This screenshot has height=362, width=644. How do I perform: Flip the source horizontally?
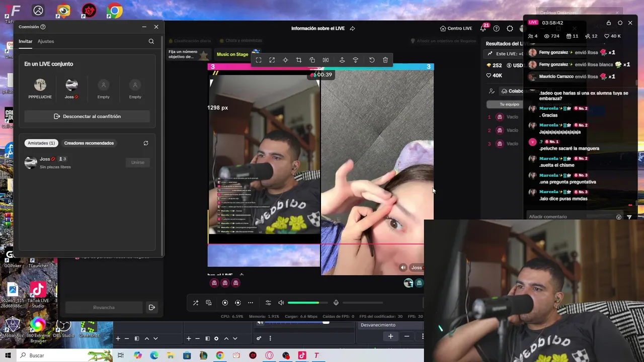(x=326, y=60)
